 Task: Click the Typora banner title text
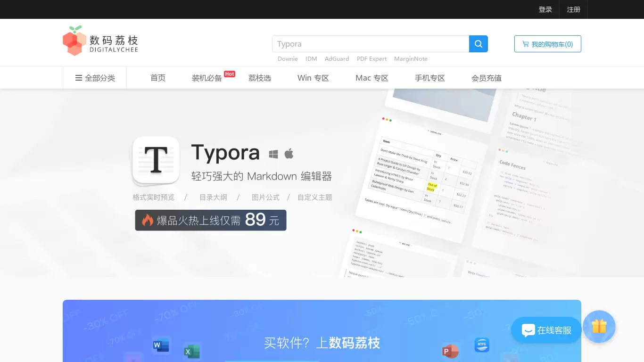[225, 153]
